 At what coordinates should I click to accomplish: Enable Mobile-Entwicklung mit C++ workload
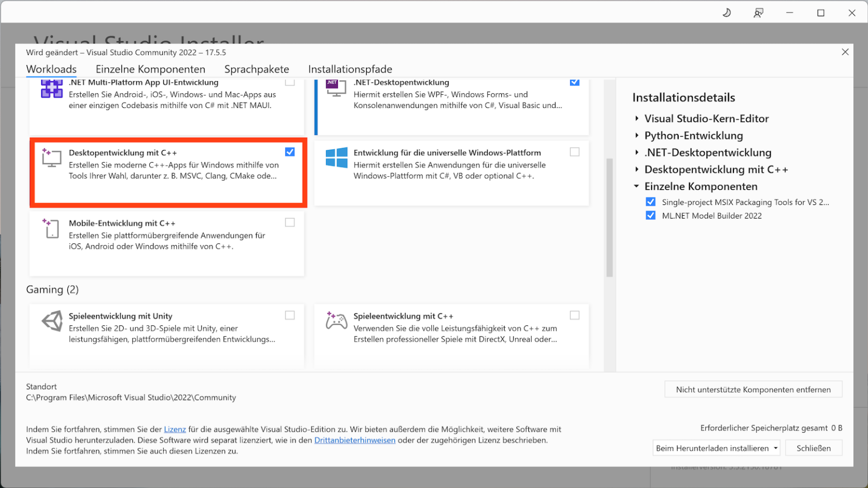[290, 223]
